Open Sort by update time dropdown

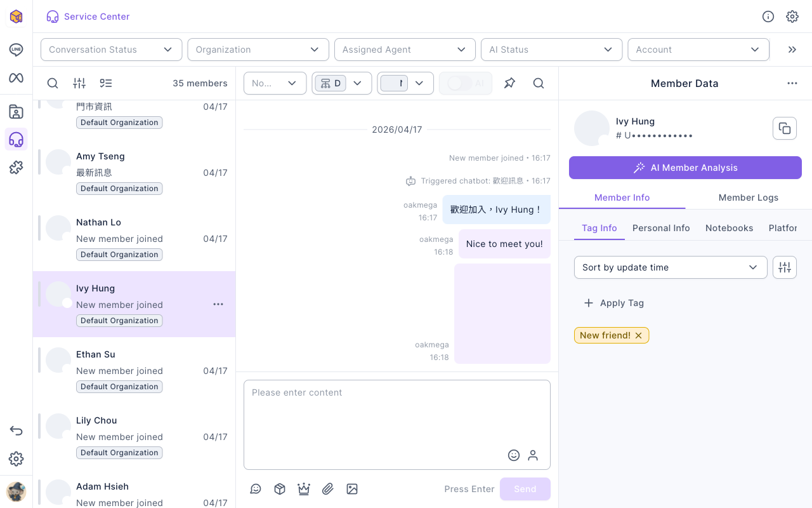671,267
